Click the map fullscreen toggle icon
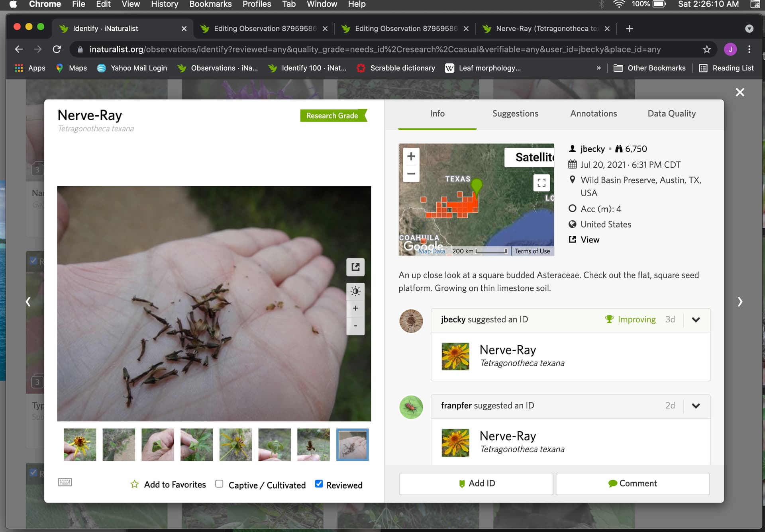 (541, 183)
